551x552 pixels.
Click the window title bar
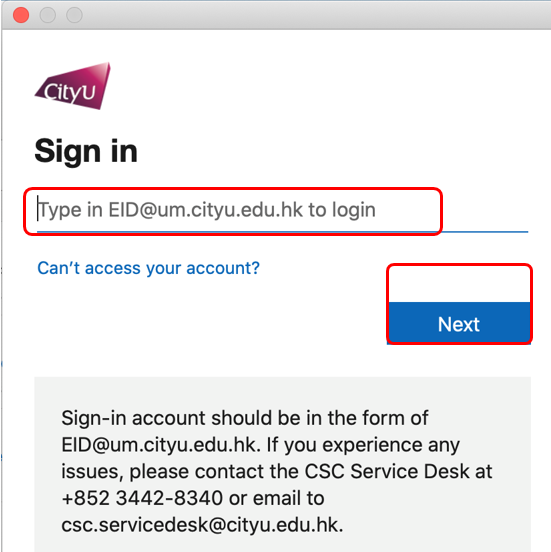(x=275, y=15)
